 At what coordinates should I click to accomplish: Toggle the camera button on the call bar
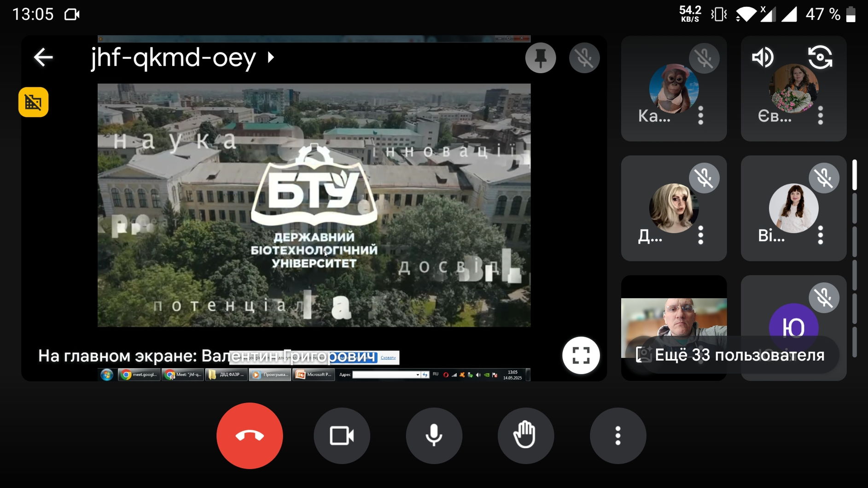(342, 436)
